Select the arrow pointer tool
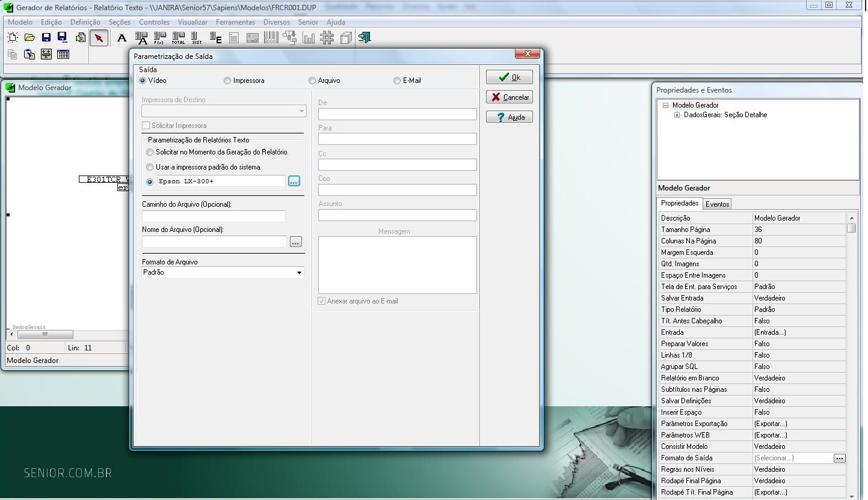Image resolution: width=868 pixels, height=500 pixels. pyautogui.click(x=99, y=38)
